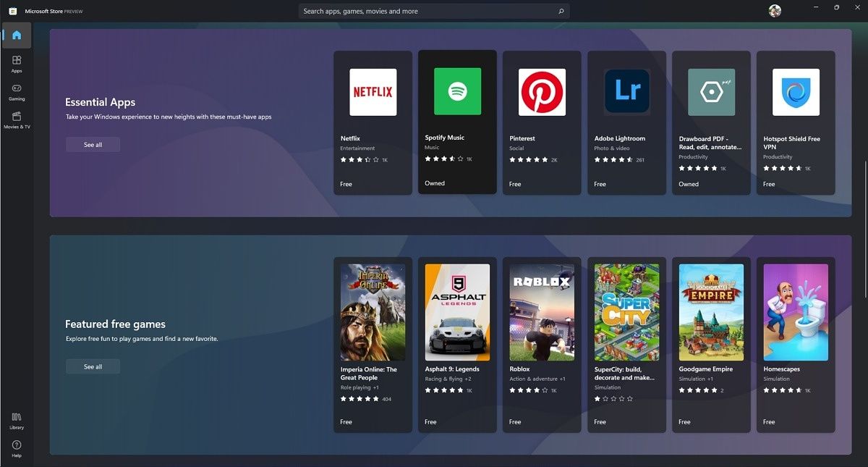Select the Spotify Music tile
This screenshot has height=467, width=868.
[x=456, y=122]
